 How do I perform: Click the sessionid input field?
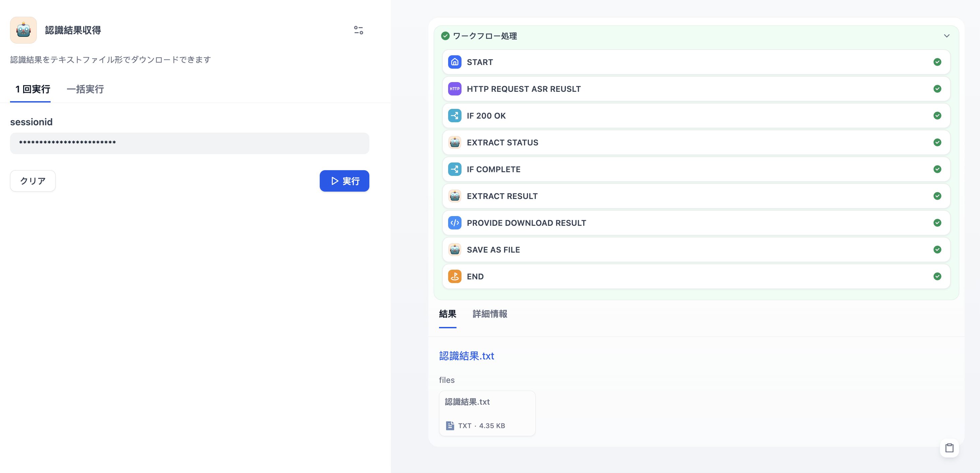pos(189,143)
